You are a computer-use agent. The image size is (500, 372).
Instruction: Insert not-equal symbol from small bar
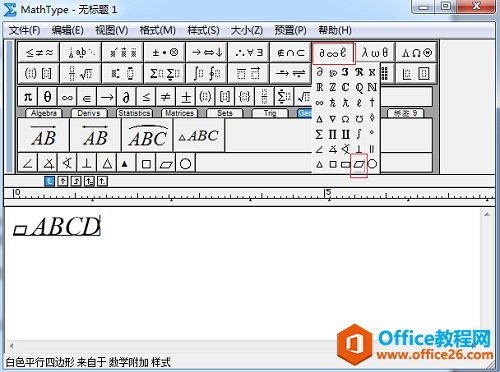[x=166, y=97]
